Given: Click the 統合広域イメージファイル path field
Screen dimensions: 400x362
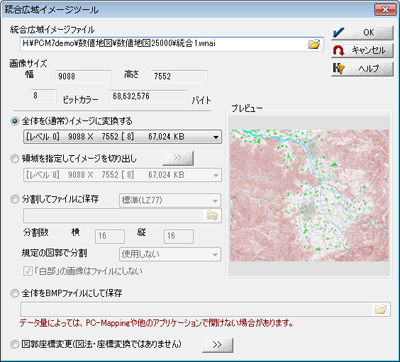Looking at the screenshot, I should (172, 44).
